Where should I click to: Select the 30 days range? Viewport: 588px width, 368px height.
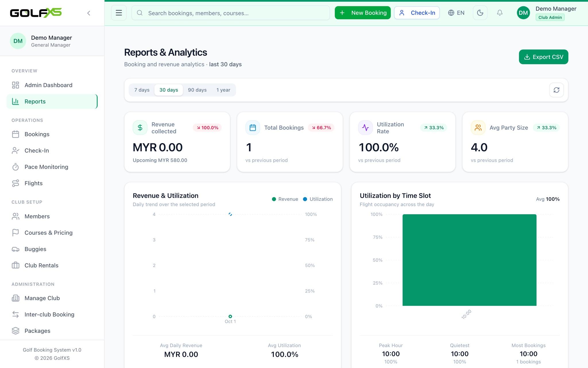tap(169, 90)
